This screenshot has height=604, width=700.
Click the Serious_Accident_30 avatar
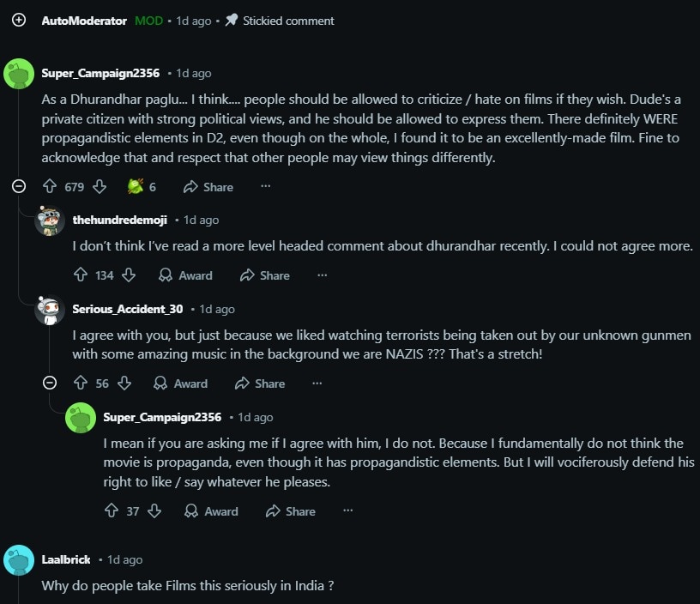point(50,310)
